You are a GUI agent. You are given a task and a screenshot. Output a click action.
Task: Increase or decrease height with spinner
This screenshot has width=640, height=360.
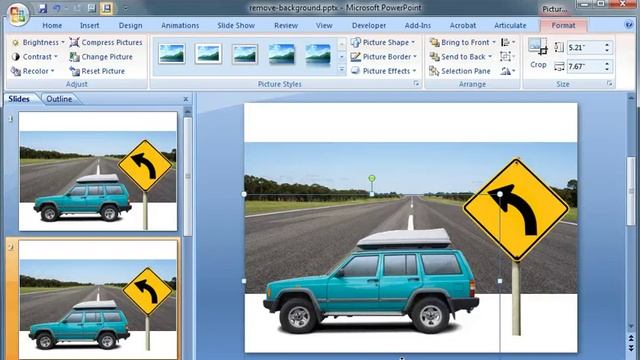click(607, 47)
